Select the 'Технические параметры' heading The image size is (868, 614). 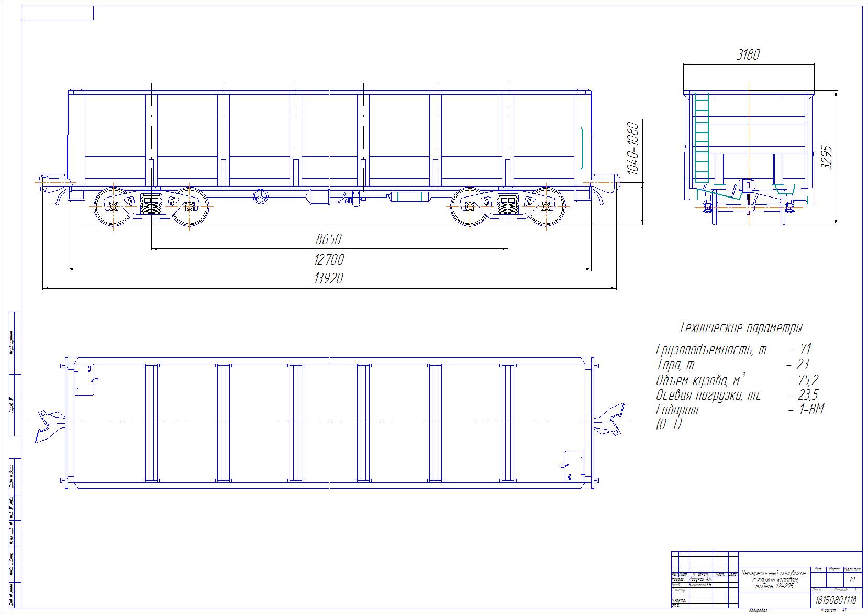pos(741,328)
